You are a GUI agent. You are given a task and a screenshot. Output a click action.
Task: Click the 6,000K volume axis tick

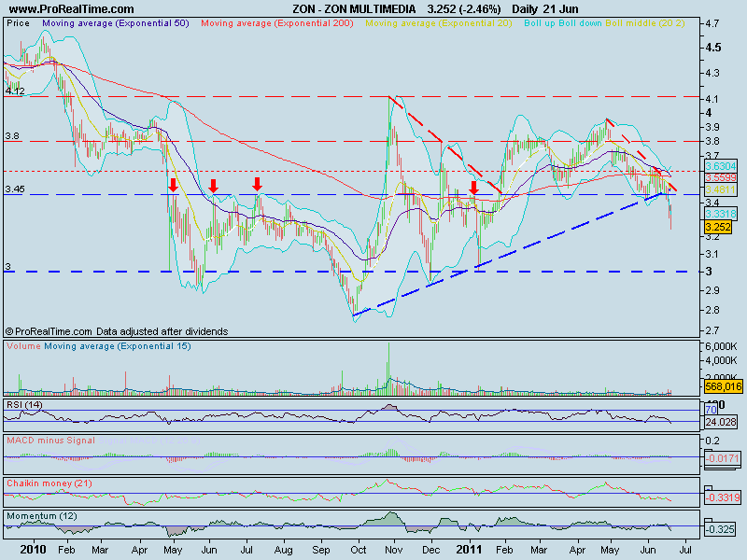(x=721, y=346)
